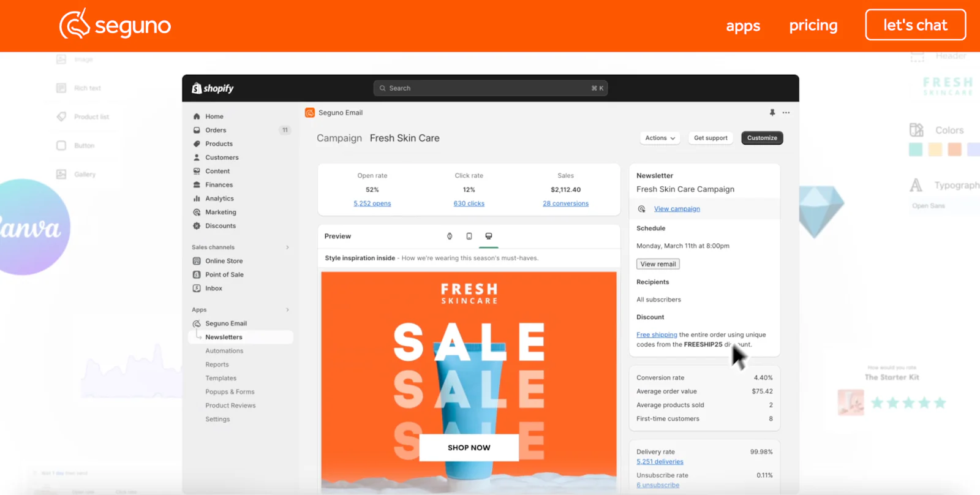Click the pin app icon
The height and width of the screenshot is (495, 980).
tap(772, 113)
